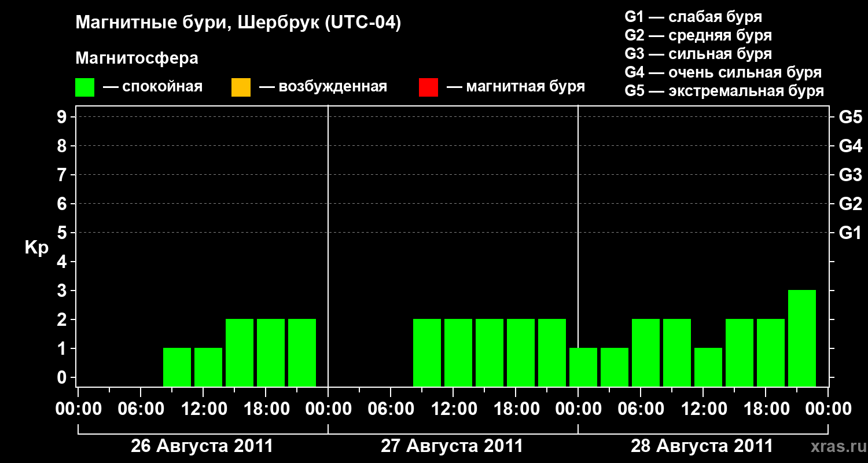Click the '— магнитная буря' legend label
This screenshot has width=868, height=463.
(516, 87)
